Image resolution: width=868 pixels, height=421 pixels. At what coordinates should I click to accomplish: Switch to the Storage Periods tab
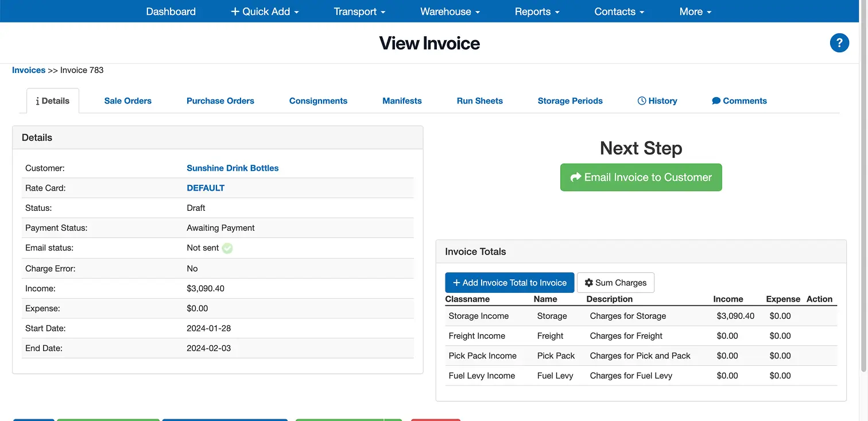click(570, 101)
